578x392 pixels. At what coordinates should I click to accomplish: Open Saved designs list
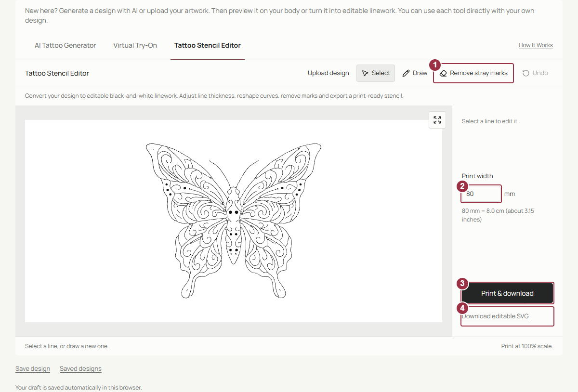80,369
